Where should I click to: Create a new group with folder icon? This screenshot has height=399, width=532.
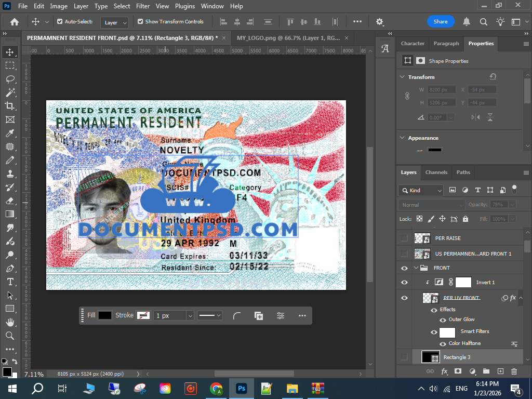click(x=486, y=371)
